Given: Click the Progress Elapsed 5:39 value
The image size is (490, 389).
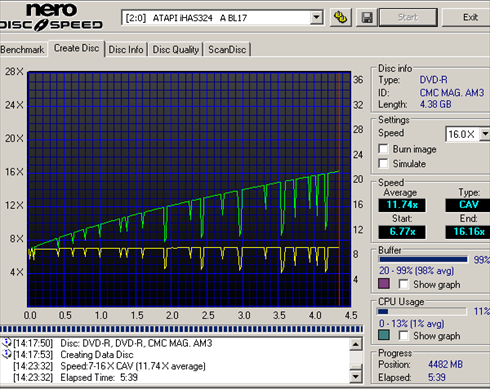Looking at the screenshot, I should point(437,377).
